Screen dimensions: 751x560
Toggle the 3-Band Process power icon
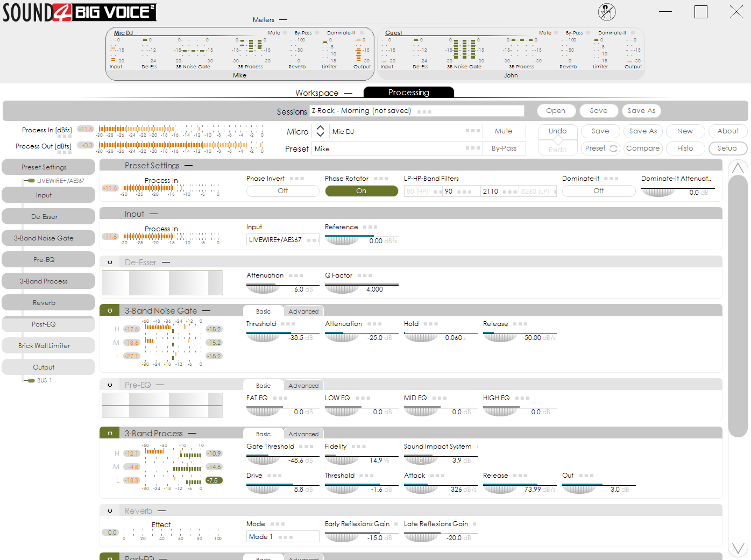pyautogui.click(x=110, y=434)
